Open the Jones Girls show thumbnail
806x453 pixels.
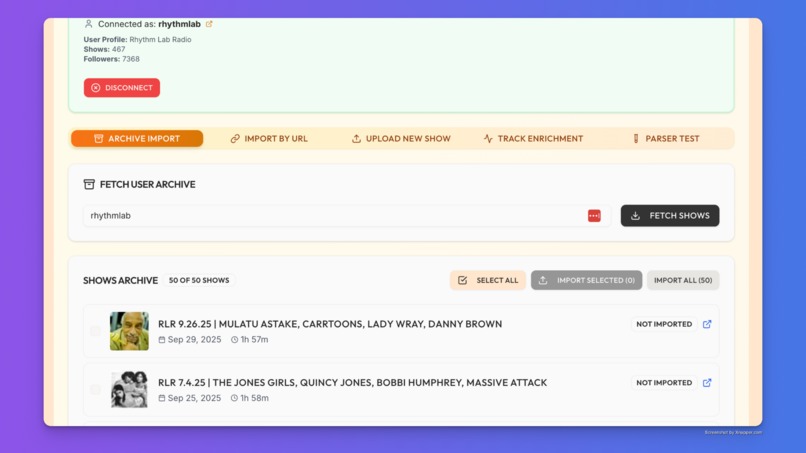[129, 390]
